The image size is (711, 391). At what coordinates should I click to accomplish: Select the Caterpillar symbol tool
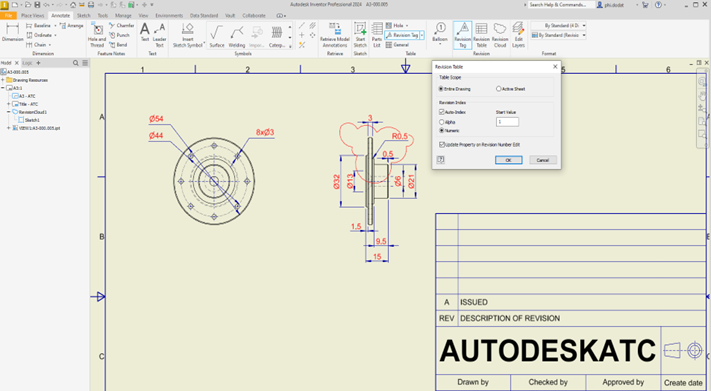click(277, 36)
